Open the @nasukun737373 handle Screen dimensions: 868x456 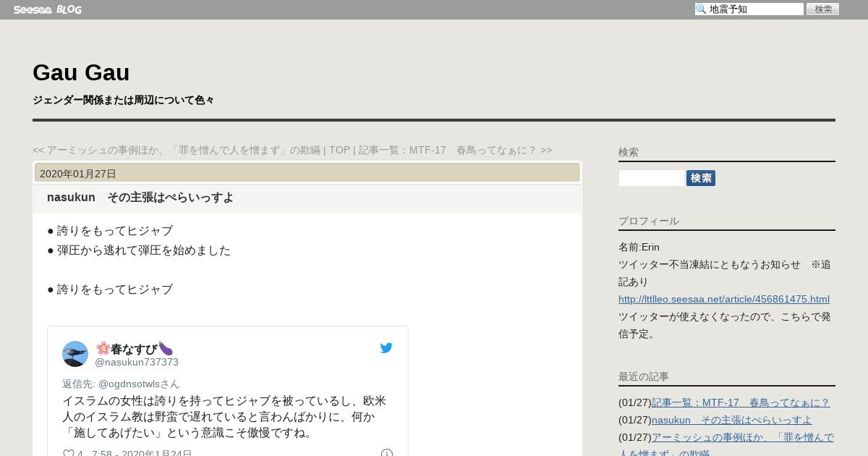137,362
